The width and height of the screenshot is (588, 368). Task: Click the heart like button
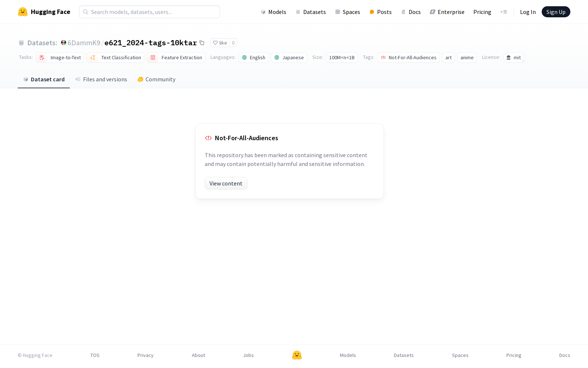pos(220,43)
